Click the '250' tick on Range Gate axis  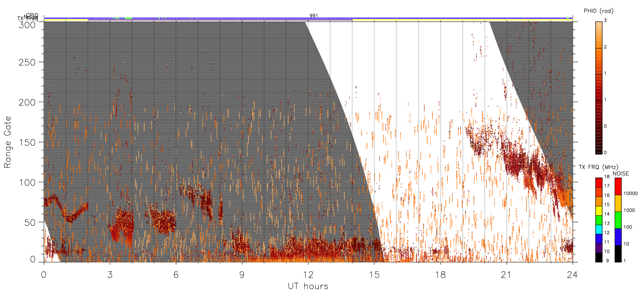[28, 62]
